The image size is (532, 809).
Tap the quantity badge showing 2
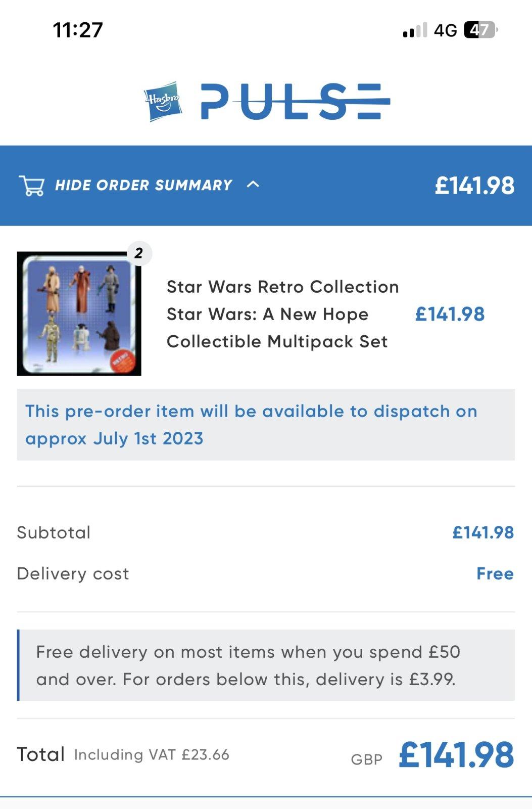(x=138, y=253)
